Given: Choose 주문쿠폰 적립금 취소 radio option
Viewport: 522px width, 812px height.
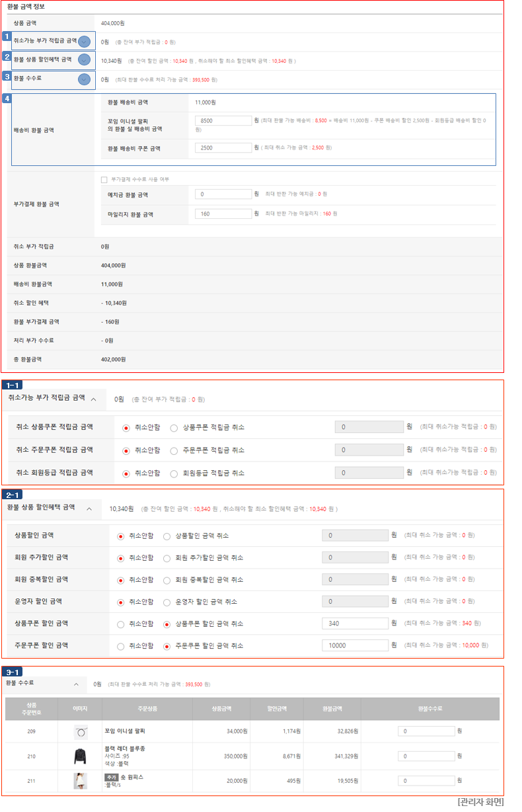Looking at the screenshot, I should click(x=174, y=450).
